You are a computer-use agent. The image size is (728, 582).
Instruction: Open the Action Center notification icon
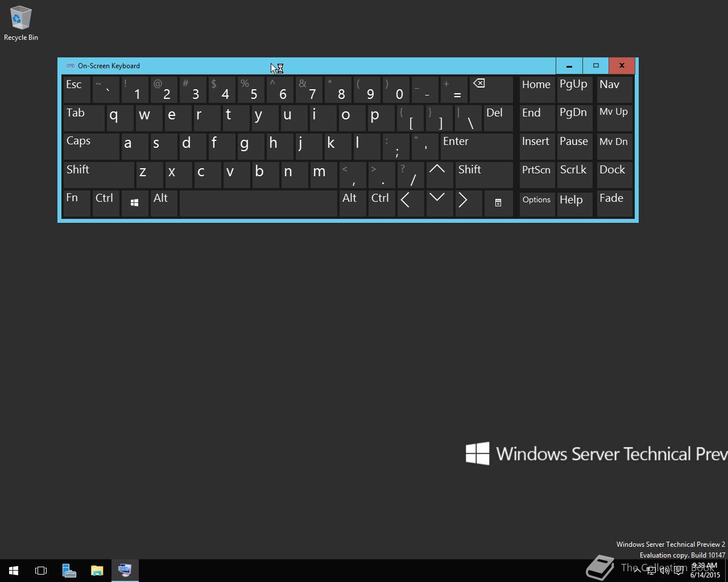pos(679,571)
